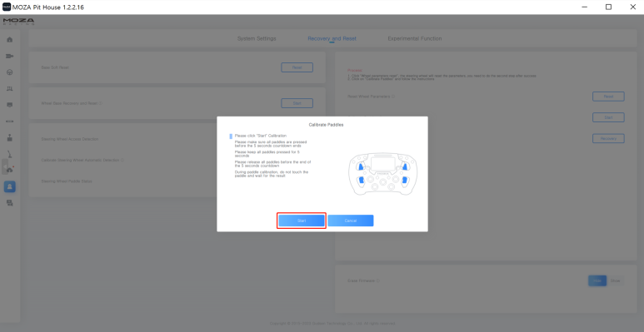The width and height of the screenshot is (644, 332).
Task: Click 'During paddle calibration, do not touch' instruction
Action: click(x=272, y=174)
